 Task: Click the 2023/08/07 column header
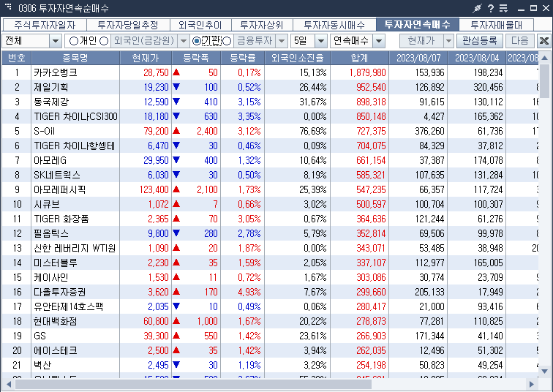(x=418, y=58)
